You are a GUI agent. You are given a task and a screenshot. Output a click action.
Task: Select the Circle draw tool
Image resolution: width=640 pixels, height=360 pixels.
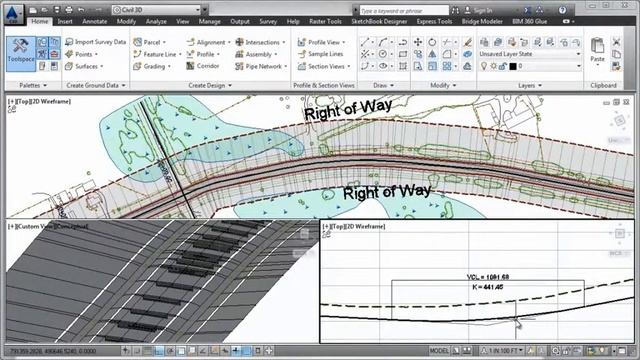pos(382,54)
